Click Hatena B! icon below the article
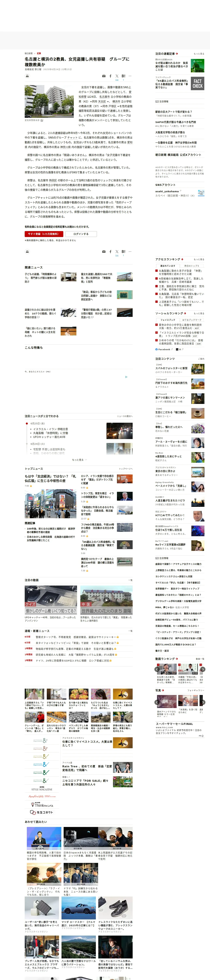This screenshot has width=210, height=980. pos(123,252)
